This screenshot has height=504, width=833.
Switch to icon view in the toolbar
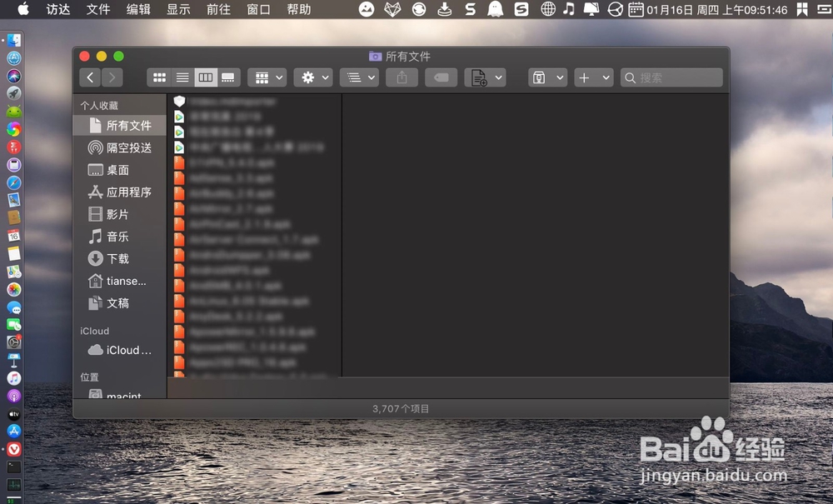click(x=159, y=77)
